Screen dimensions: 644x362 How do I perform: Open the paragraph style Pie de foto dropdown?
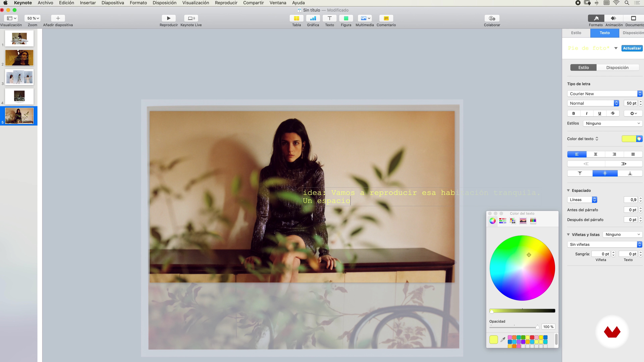coord(616,48)
